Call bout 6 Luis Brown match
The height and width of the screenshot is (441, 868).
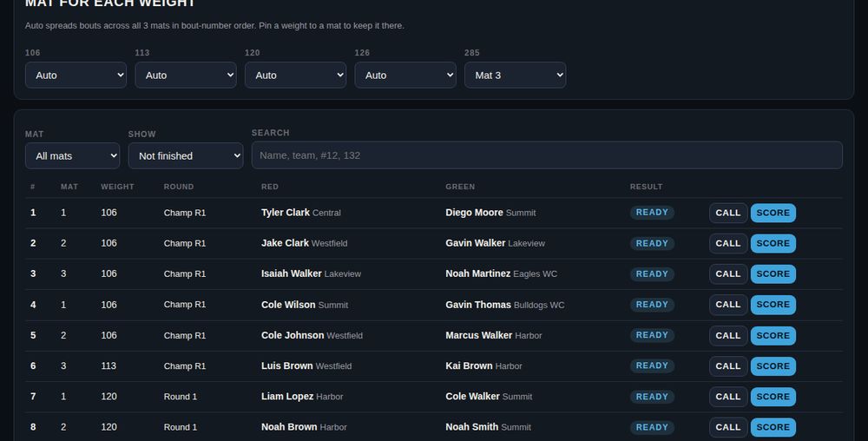point(728,366)
